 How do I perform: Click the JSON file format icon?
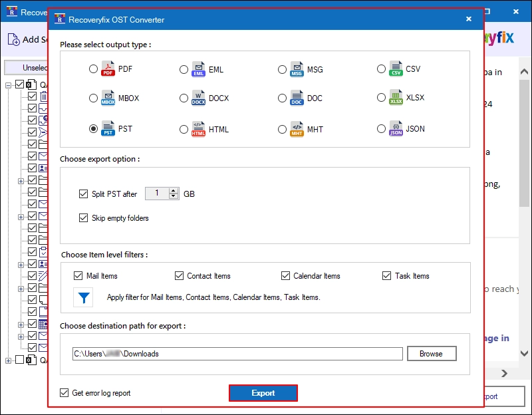point(396,128)
